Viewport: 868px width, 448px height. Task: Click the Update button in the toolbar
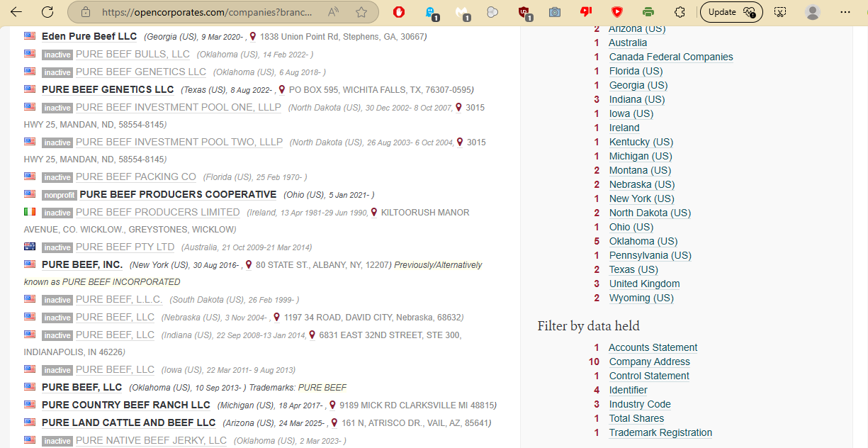(x=731, y=12)
